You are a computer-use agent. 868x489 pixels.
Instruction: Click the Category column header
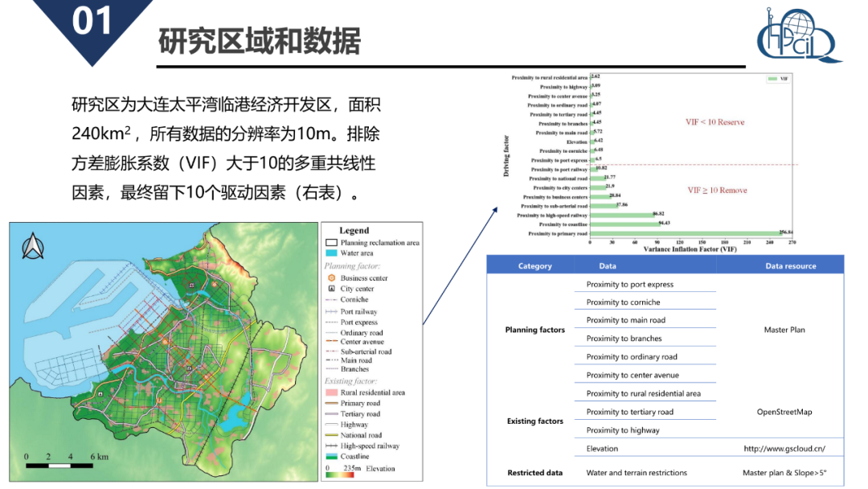(x=534, y=266)
